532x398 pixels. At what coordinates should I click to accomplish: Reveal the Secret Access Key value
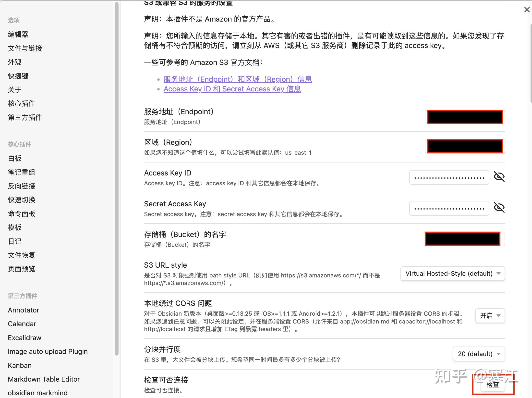[x=499, y=208]
